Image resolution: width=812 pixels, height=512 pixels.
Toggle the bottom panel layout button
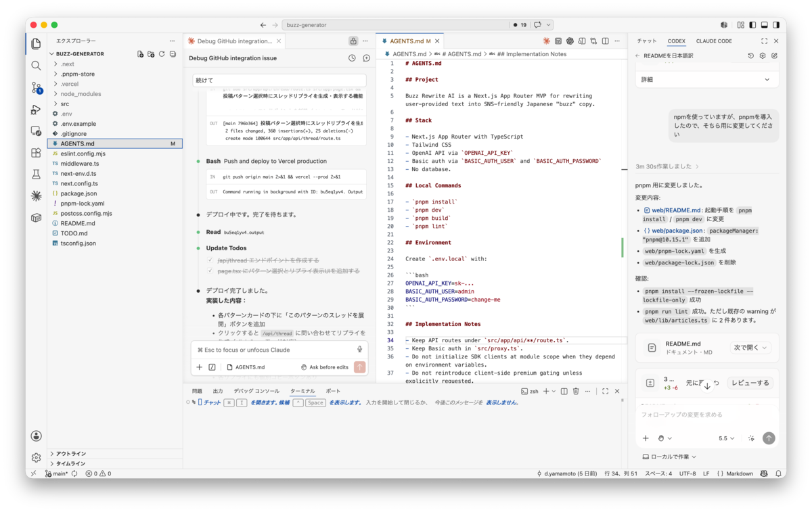pyautogui.click(x=764, y=25)
